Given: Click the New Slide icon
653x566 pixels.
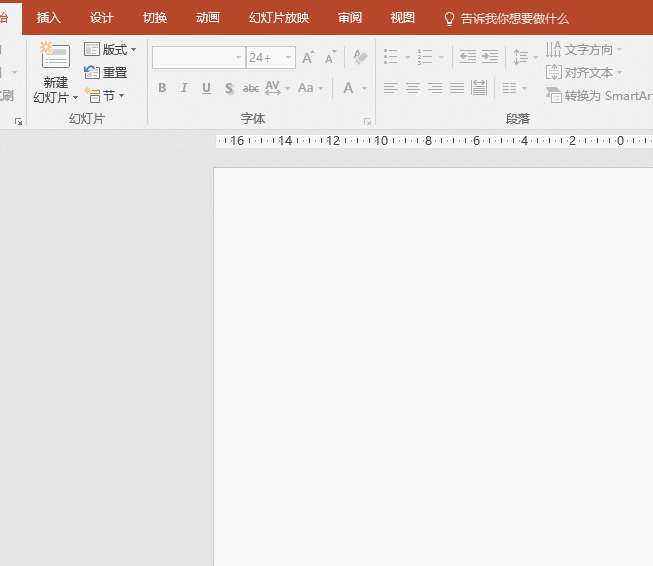Looking at the screenshot, I should [x=55, y=57].
